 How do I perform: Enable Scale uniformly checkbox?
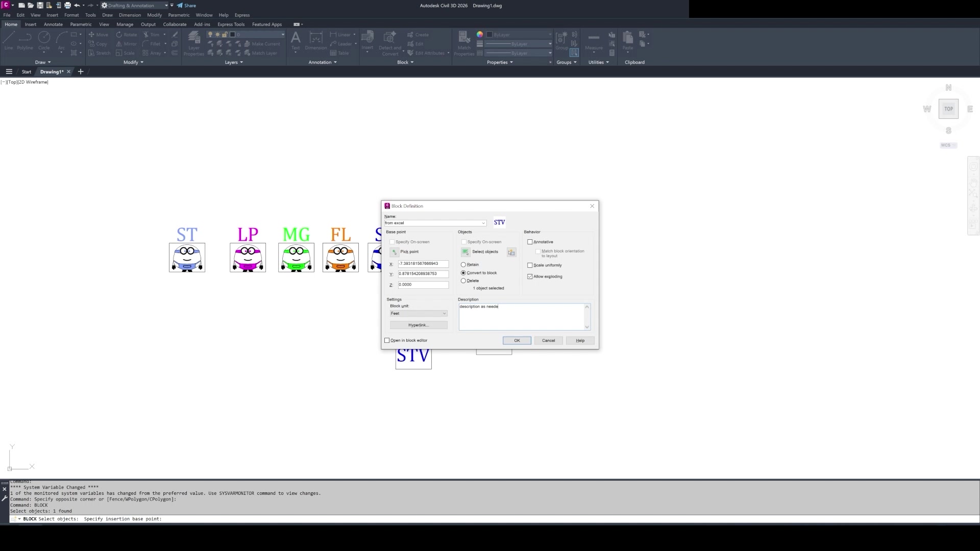click(x=530, y=265)
